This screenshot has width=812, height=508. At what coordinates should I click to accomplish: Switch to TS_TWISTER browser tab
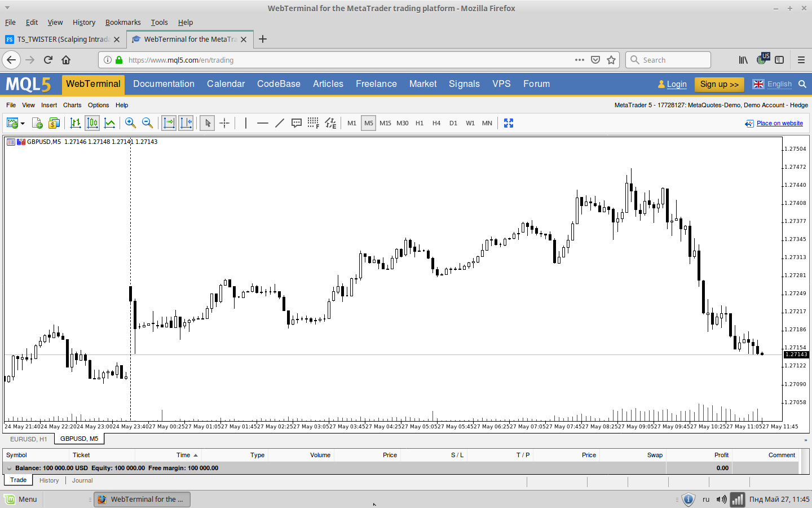63,39
